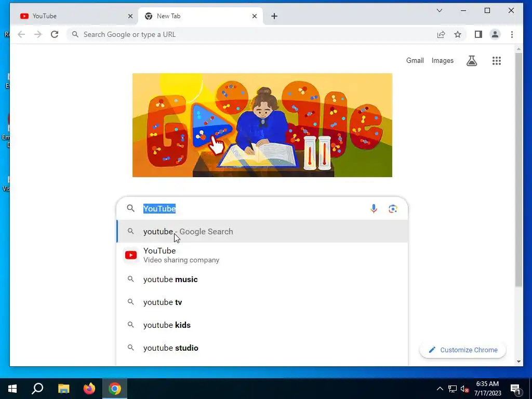Minimize the Chrome window
This screenshot has width=532, height=399.
point(463,10)
